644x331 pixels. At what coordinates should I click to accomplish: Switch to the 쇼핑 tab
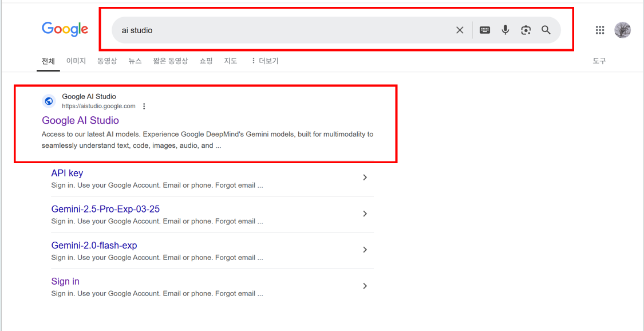pos(206,61)
